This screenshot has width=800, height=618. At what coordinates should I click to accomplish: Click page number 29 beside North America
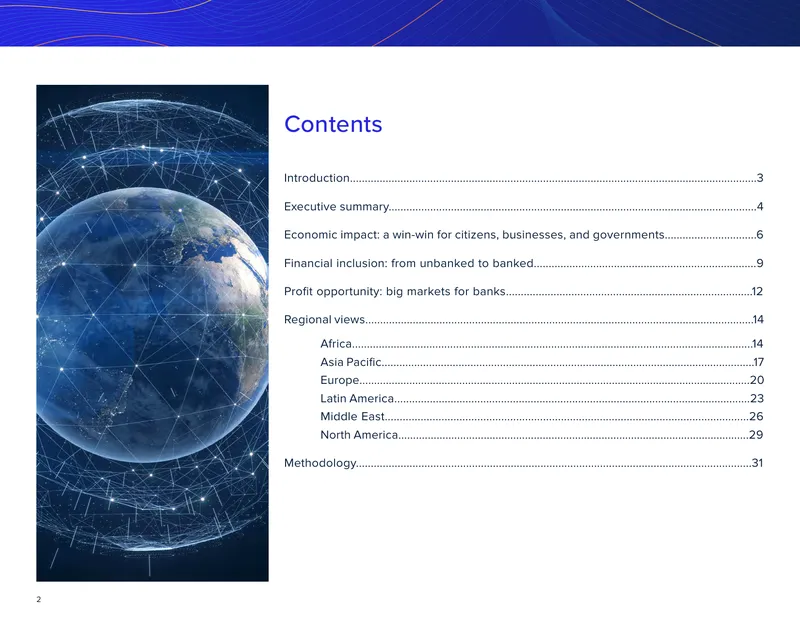tap(757, 435)
